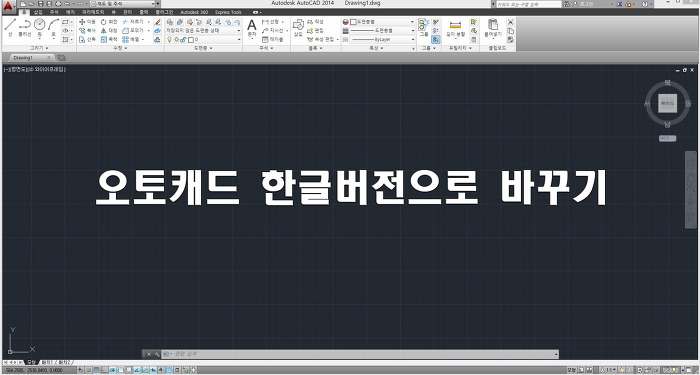This screenshot has width=700, height=375.
Task: Click the command line input field
Action: [359, 354]
